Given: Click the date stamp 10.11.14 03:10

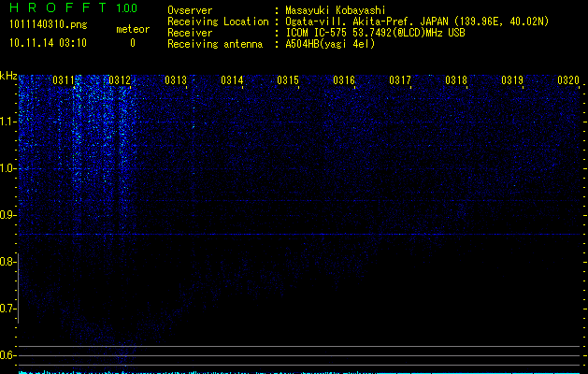Looking at the screenshot, I should tap(48, 43).
